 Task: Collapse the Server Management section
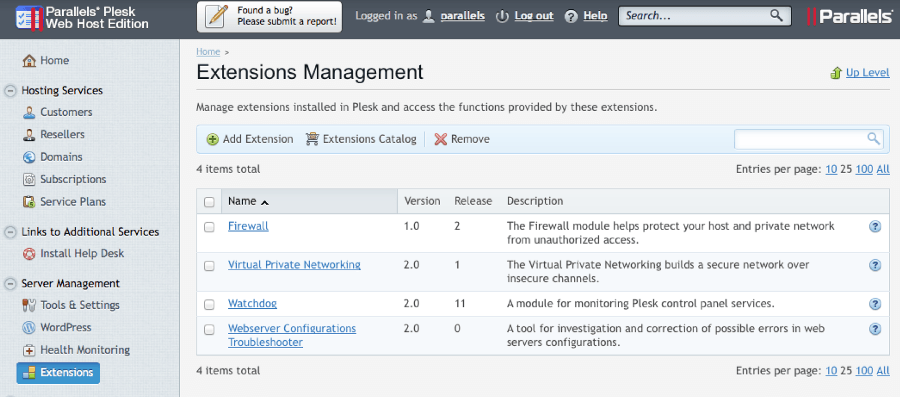(10, 283)
